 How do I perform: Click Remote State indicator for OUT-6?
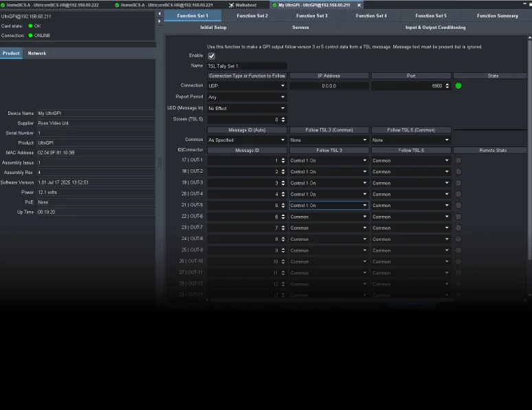(458, 217)
